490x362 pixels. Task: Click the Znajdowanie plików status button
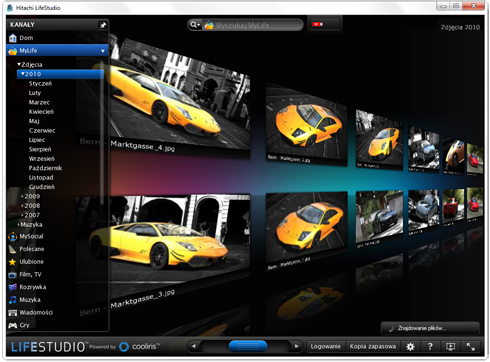[430, 328]
